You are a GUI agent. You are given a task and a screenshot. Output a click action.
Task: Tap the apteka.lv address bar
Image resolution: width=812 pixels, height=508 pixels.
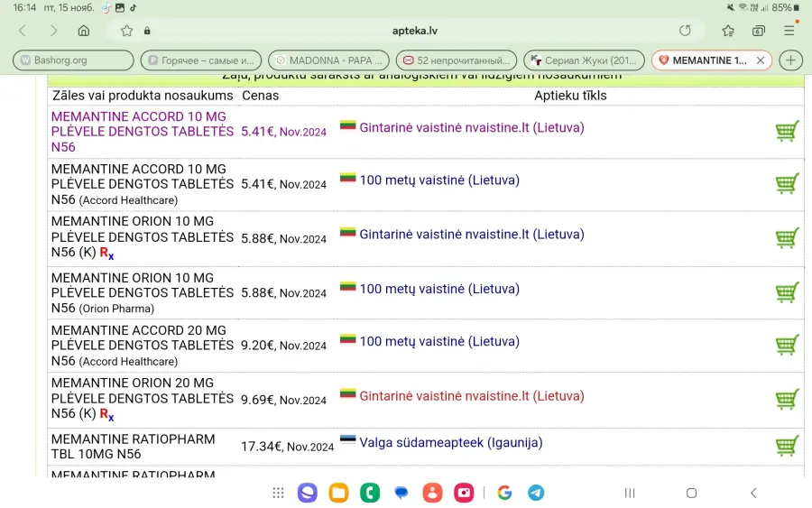414,31
